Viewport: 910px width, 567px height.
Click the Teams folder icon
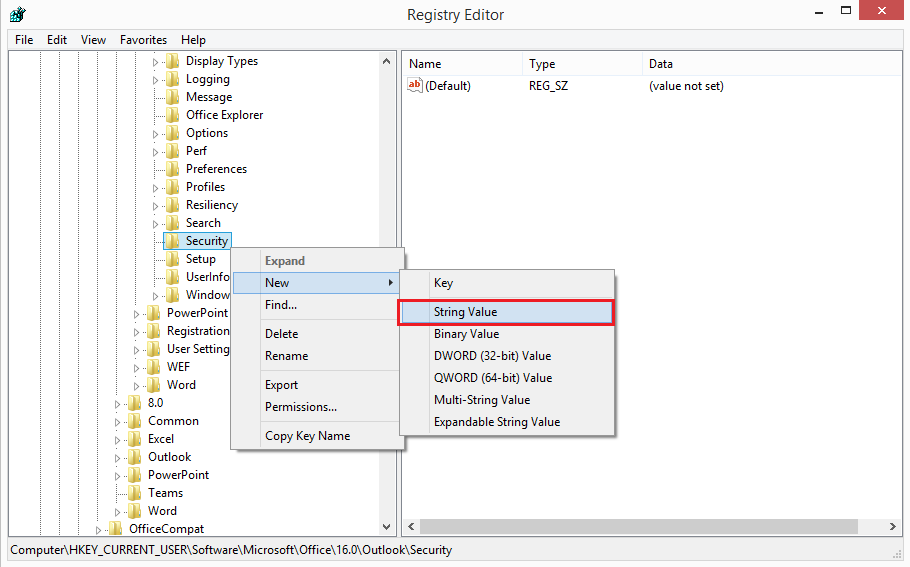pos(134,493)
